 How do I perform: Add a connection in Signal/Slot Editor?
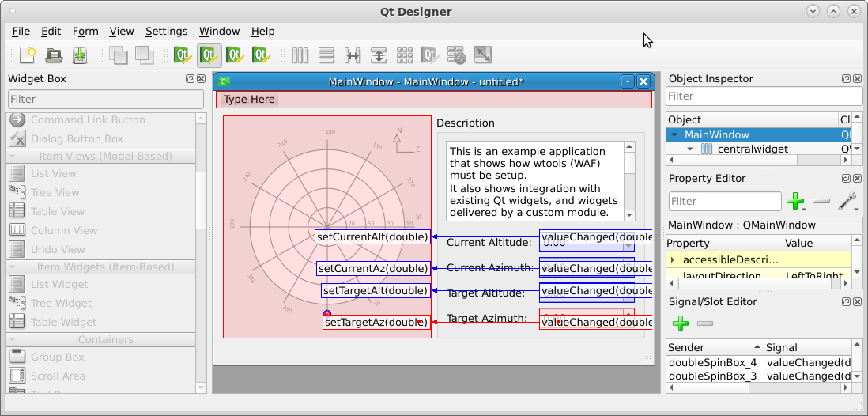tap(680, 323)
